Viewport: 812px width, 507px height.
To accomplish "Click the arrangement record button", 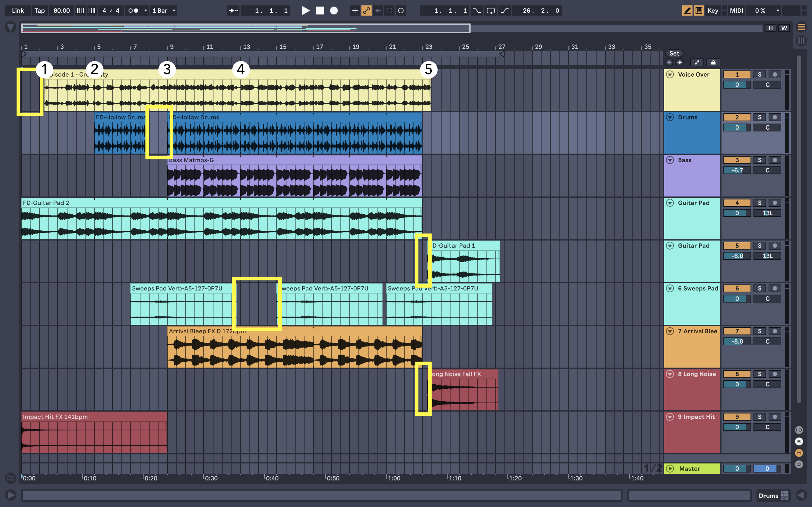I will 334,10.
